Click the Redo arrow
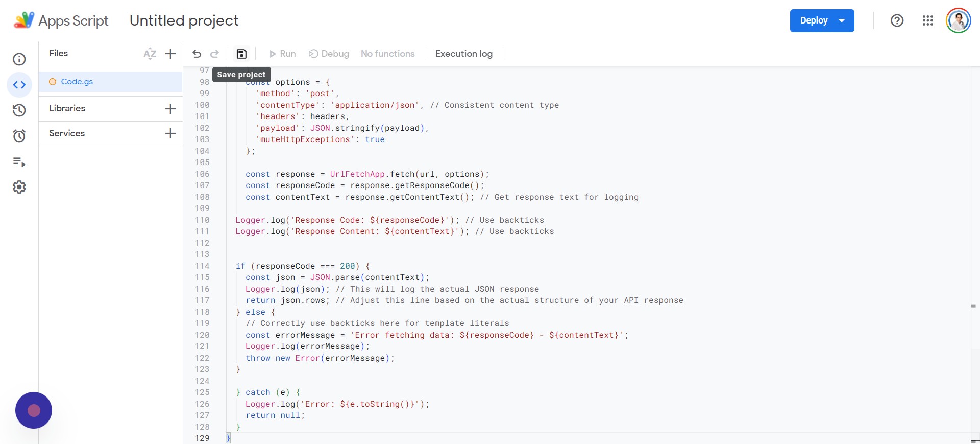980x444 pixels. (x=215, y=54)
